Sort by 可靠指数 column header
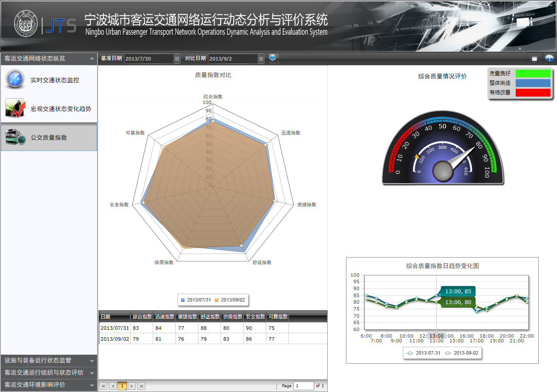557x392 pixels. [x=278, y=317]
